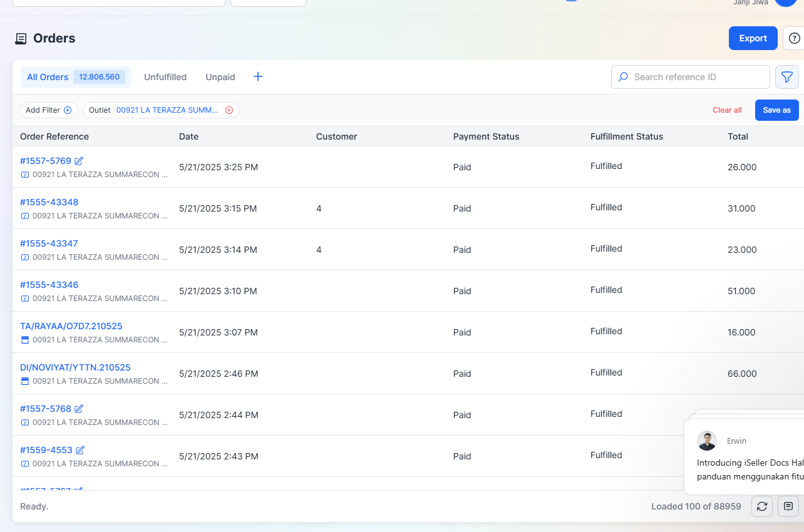Click edit pencil next to order #1557-5769
This screenshot has width=804, height=532.
79,161
